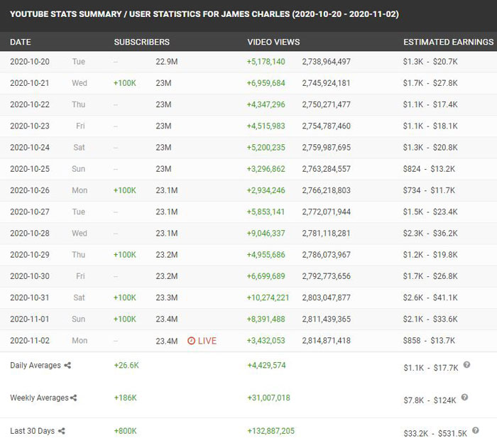Image resolution: width=497 pixels, height=448 pixels.
Task: Click the red LIVE clock icon
Action: (x=191, y=341)
